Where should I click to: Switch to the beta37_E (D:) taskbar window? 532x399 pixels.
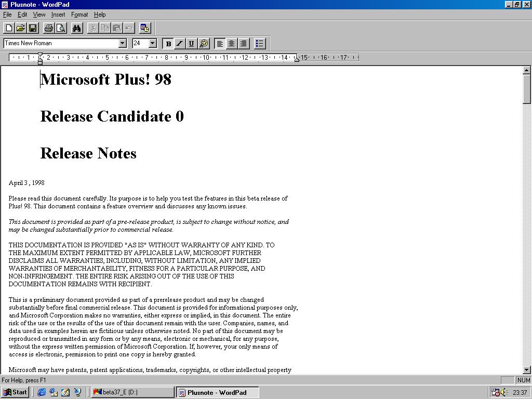point(132,393)
